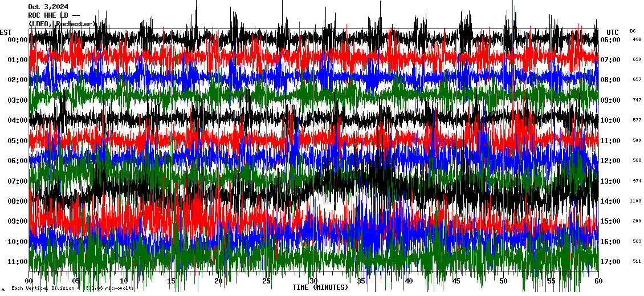The height and width of the screenshot is (296, 644).
Task: Select DC value '200'
Action: 637,221
